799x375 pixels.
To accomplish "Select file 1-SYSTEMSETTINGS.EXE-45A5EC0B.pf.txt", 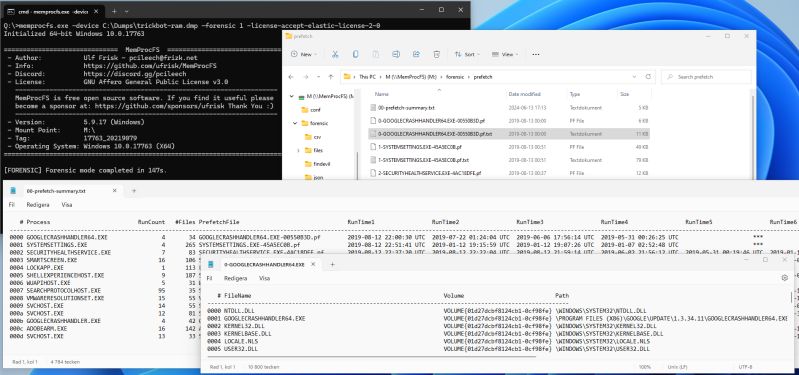I will coord(423,160).
